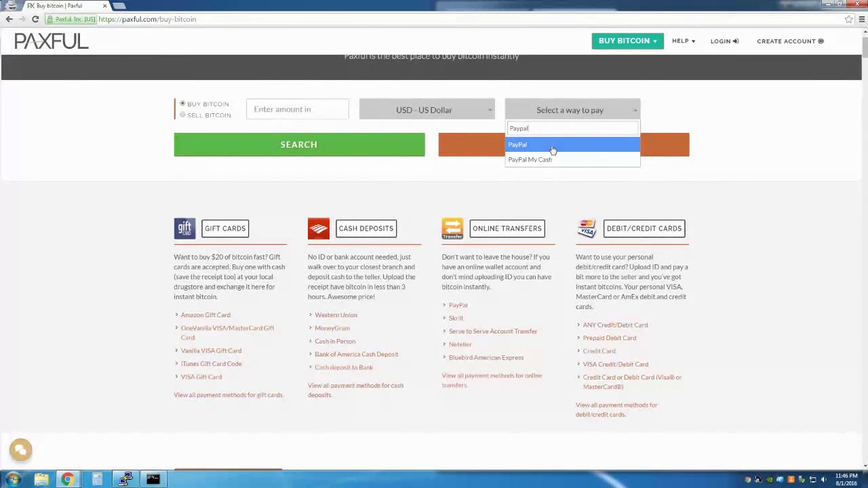Screen dimensions: 868x488
Task: Open Credit Card link
Action: coord(599,351)
